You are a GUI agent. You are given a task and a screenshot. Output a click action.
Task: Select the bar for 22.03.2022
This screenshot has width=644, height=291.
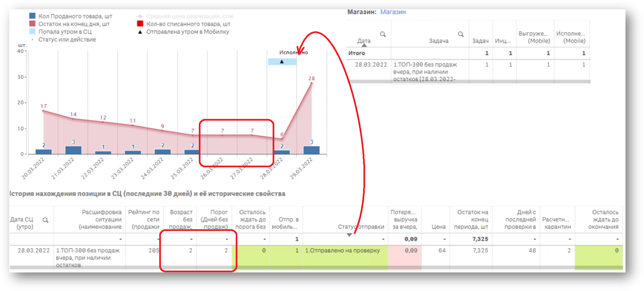pos(103,152)
